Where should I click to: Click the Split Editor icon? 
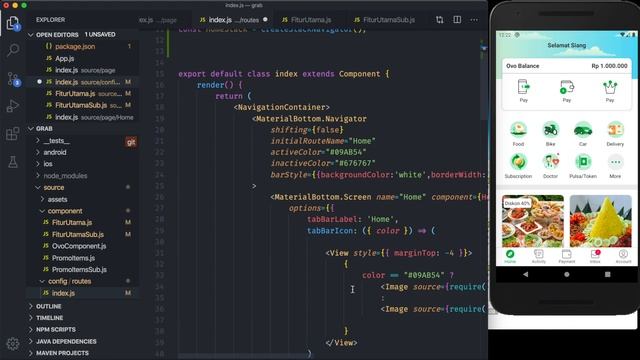[457, 20]
